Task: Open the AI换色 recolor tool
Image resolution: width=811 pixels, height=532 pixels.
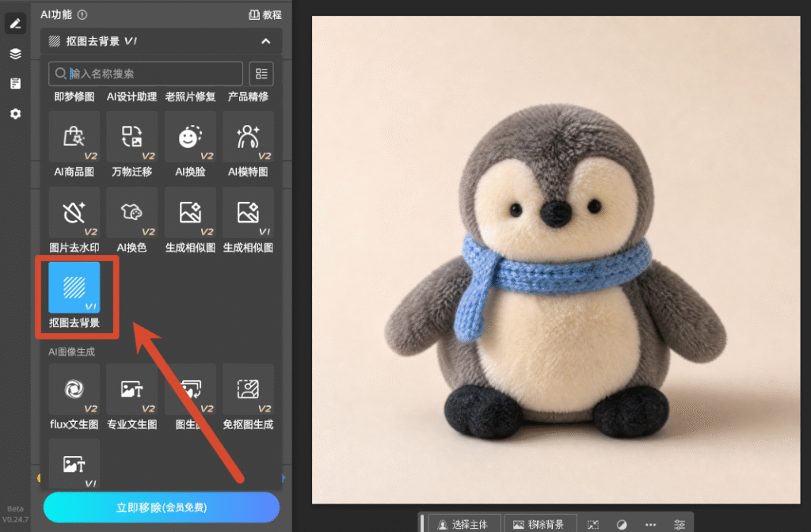Action: [132, 212]
